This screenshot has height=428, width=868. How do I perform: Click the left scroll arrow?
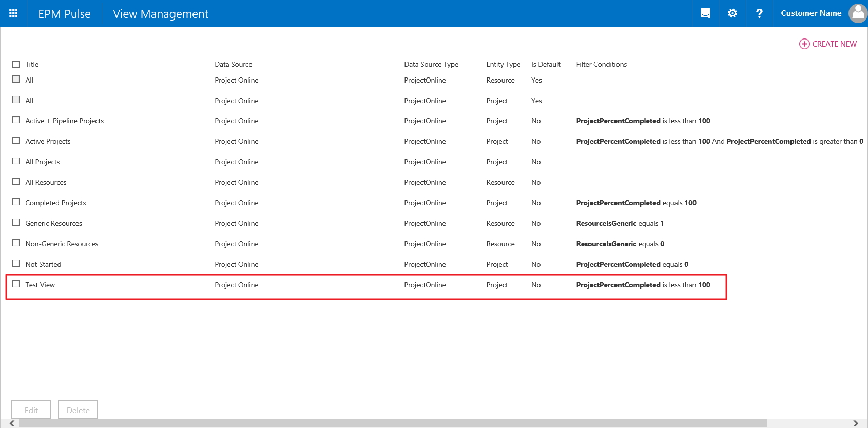click(12, 423)
